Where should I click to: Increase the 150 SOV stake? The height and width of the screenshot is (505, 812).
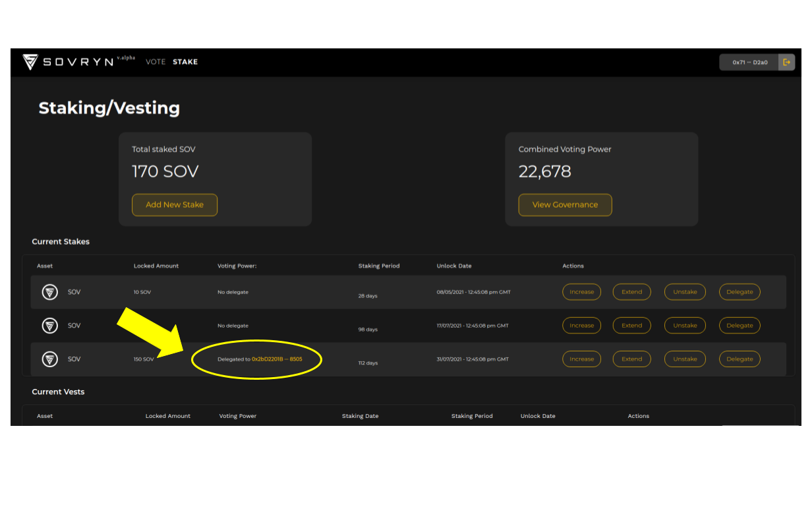click(x=581, y=359)
